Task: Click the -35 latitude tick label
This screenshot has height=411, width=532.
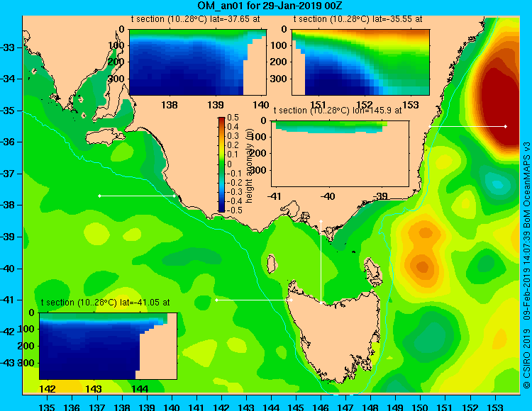Action: (x=8, y=111)
